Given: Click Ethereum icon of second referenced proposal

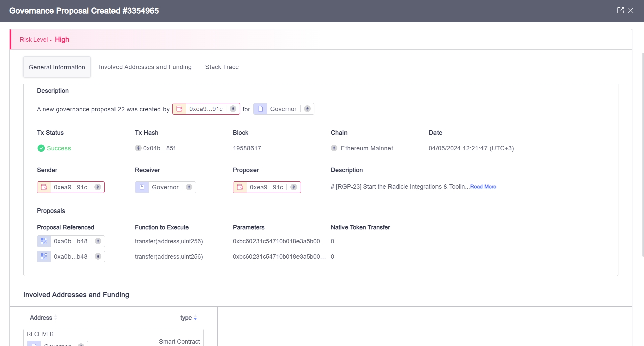Looking at the screenshot, I should click(x=98, y=257).
